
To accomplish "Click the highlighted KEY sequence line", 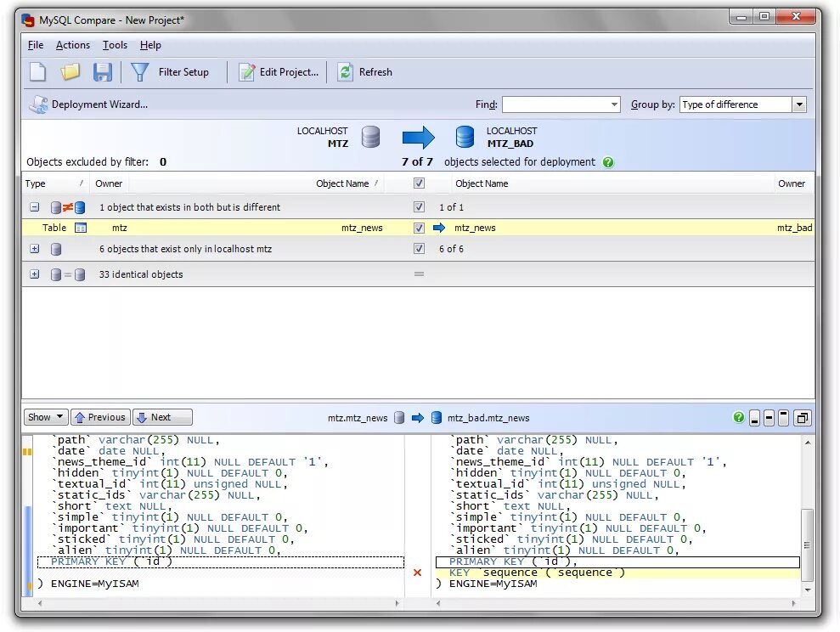I will click(x=617, y=573).
